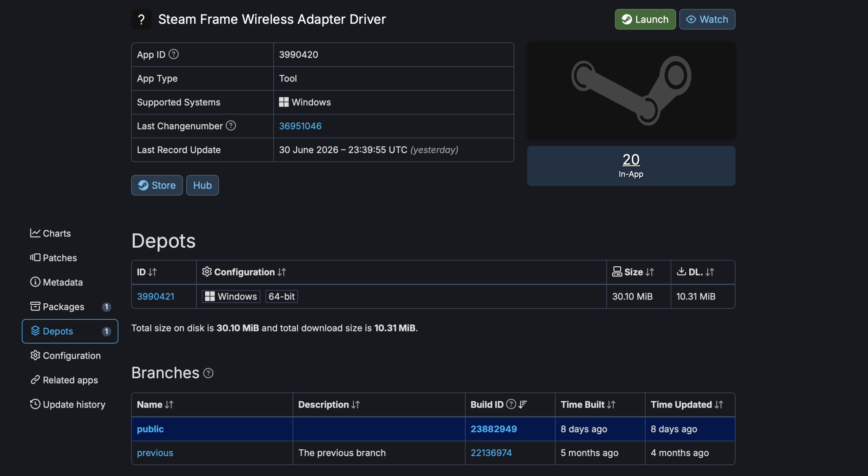
Task: Click the Charts line-graph icon
Action: [35, 233]
